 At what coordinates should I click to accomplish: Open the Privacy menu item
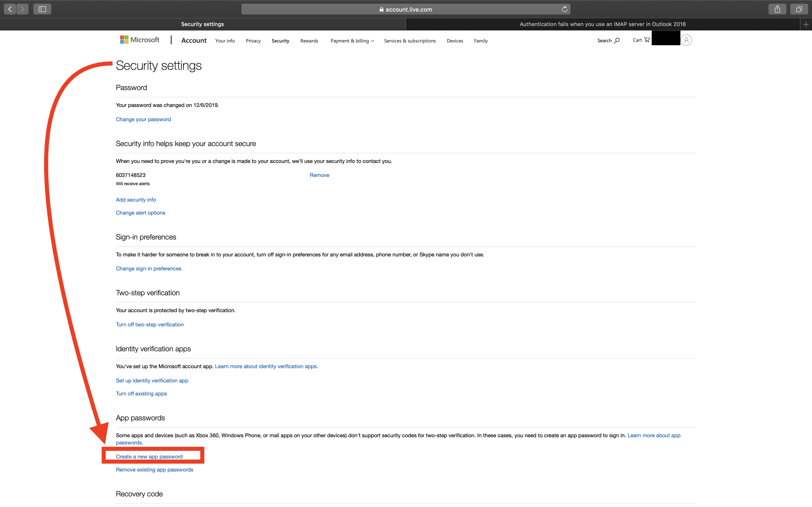(x=253, y=41)
